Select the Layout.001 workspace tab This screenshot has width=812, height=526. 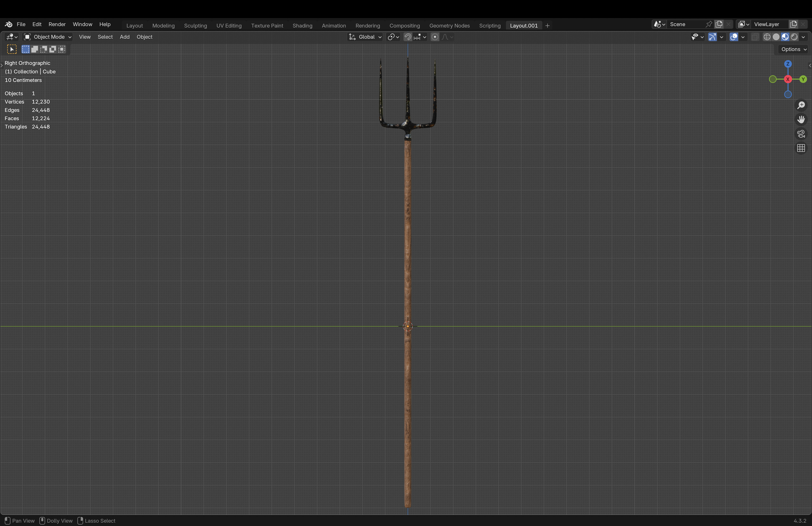point(524,26)
